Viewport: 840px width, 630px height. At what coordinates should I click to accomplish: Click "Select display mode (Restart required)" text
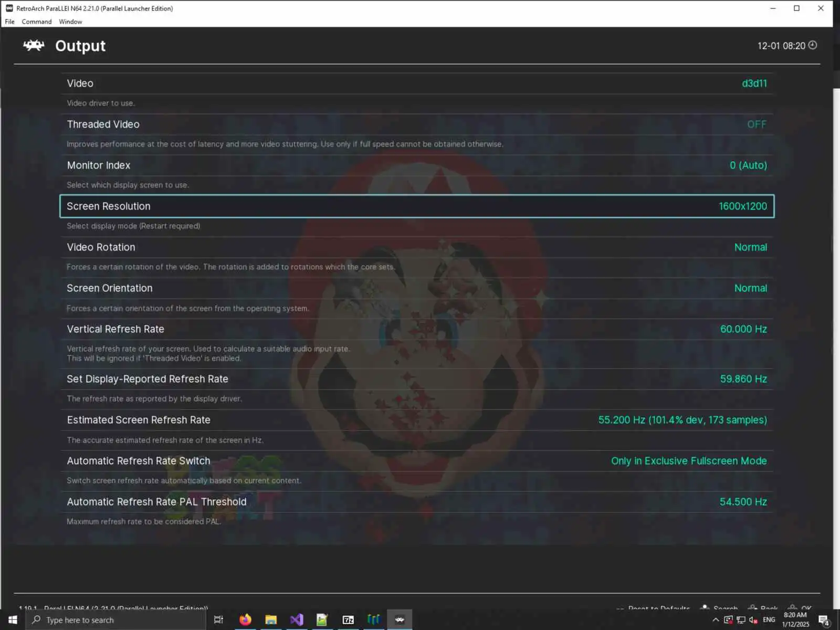[x=133, y=226]
